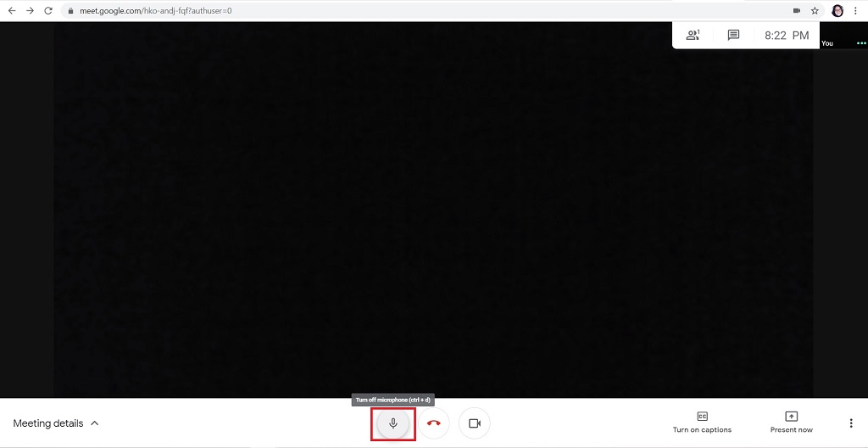868x448 pixels.
Task: Open the Chrome three-dot menu
Action: (855, 11)
